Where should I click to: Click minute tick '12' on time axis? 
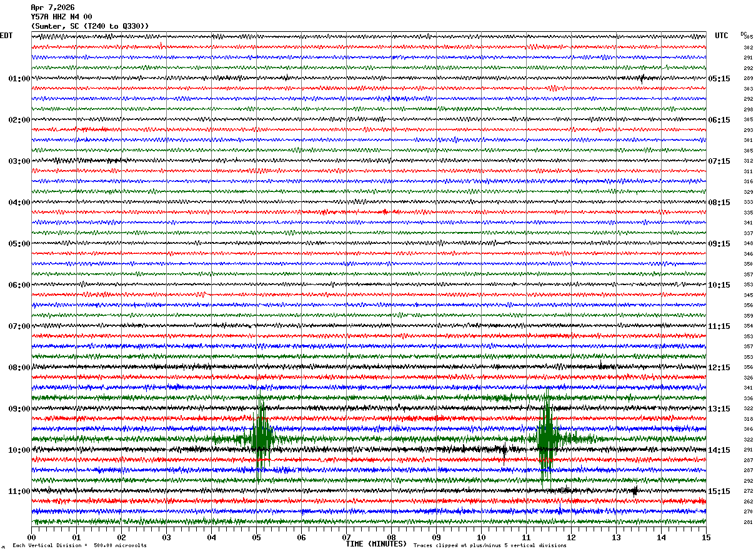[571, 537]
